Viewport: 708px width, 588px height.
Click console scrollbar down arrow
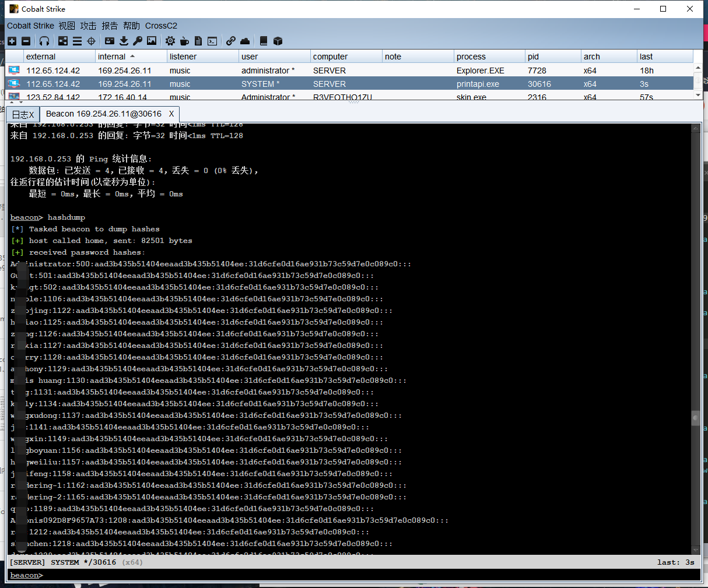696,550
